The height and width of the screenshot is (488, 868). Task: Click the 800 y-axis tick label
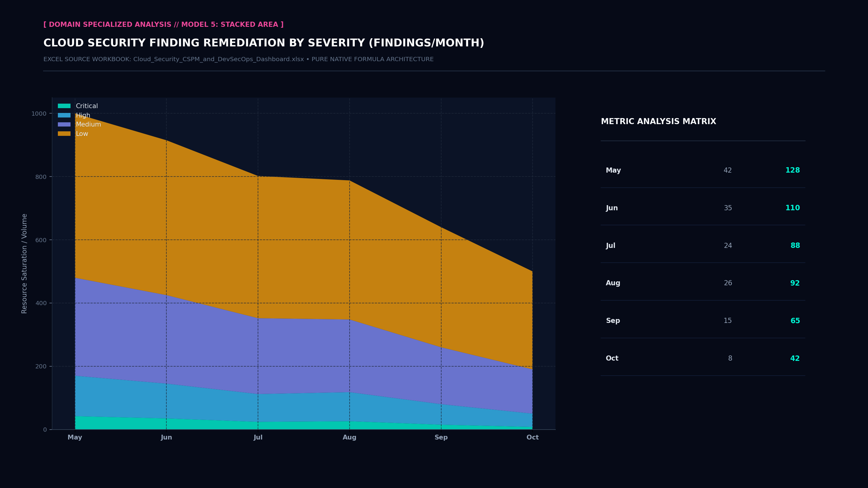tap(41, 177)
